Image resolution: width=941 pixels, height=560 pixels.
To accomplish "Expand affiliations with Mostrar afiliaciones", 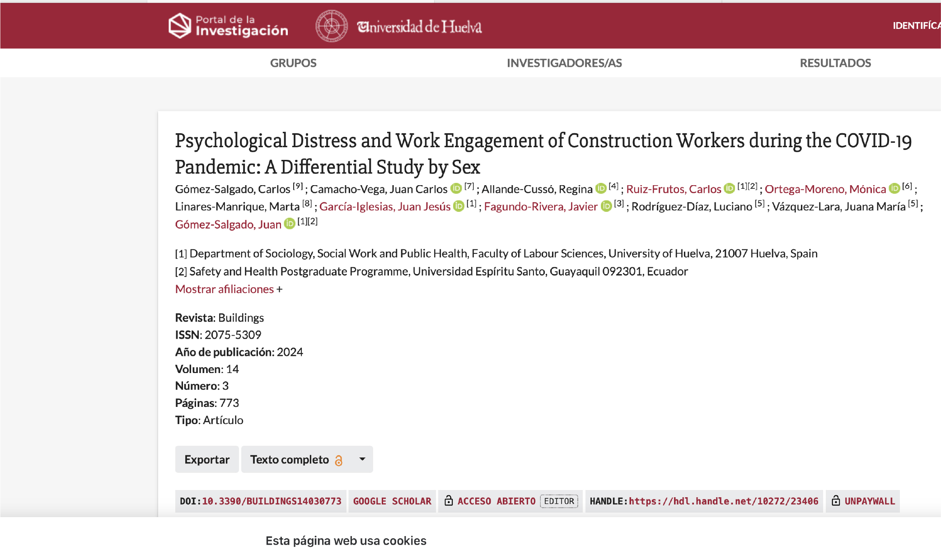I will click(x=225, y=289).
